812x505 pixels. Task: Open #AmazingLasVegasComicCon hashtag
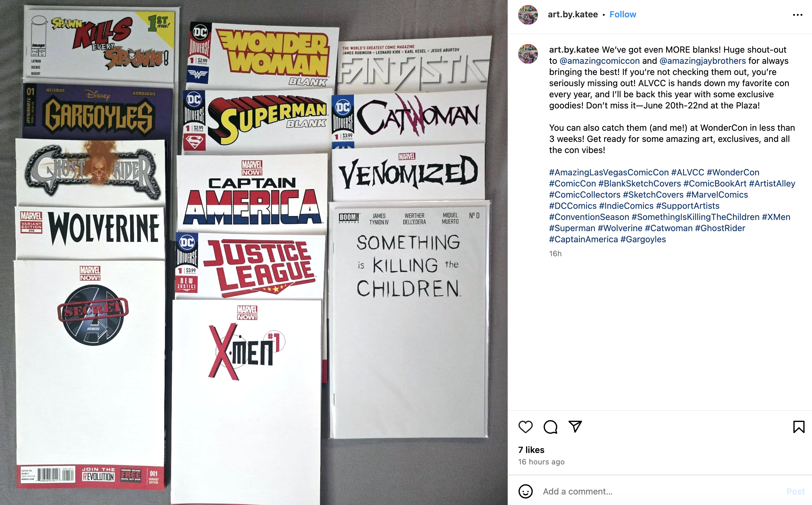coord(609,172)
